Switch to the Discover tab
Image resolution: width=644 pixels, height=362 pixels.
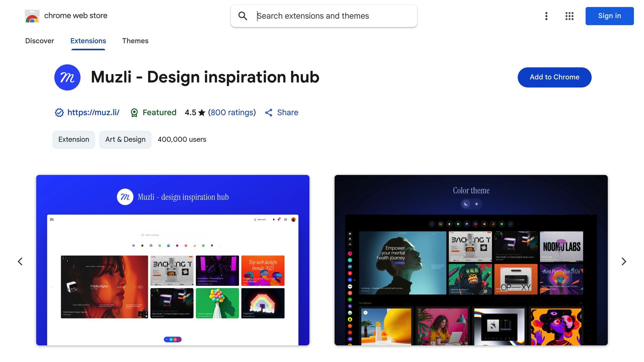click(x=40, y=41)
